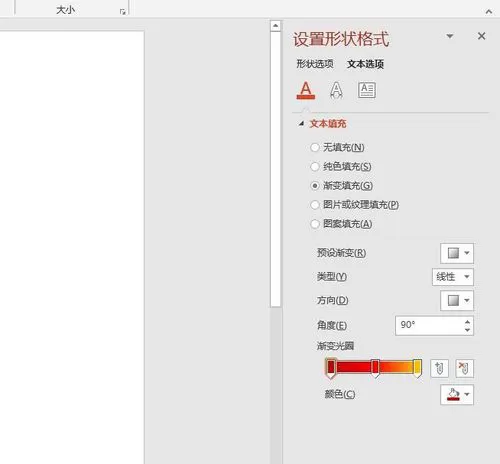Open the Text Effects icon tab
Image resolution: width=500 pixels, height=464 pixels.
coord(336,90)
